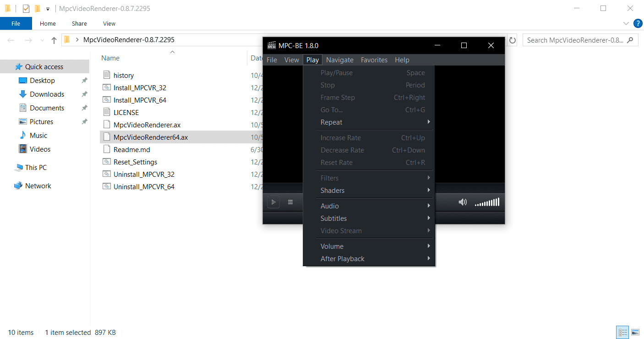Click the play button in MPC-BE
The height and width of the screenshot is (339, 644).
click(273, 202)
